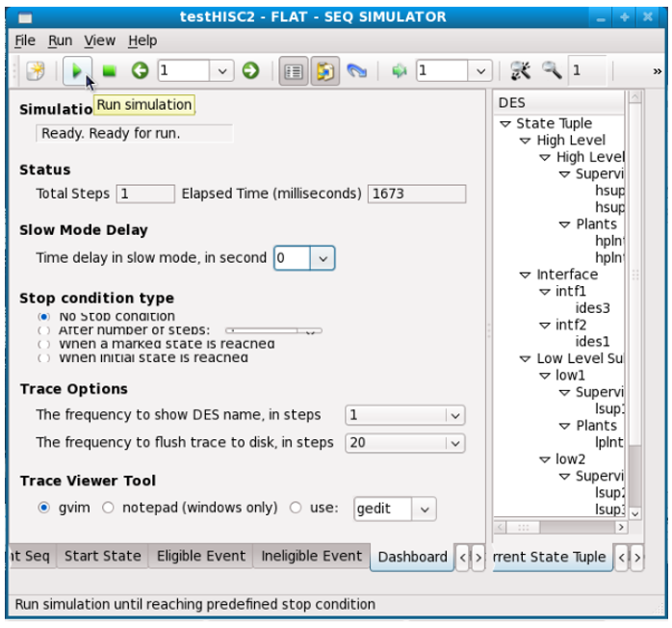Open the Run menu
The image size is (672, 628).
[x=60, y=40]
